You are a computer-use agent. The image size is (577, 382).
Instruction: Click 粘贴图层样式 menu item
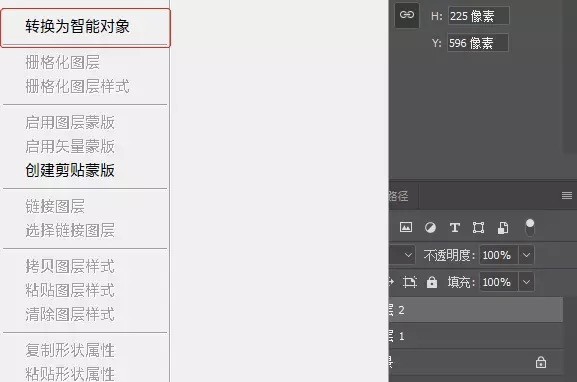(x=70, y=290)
